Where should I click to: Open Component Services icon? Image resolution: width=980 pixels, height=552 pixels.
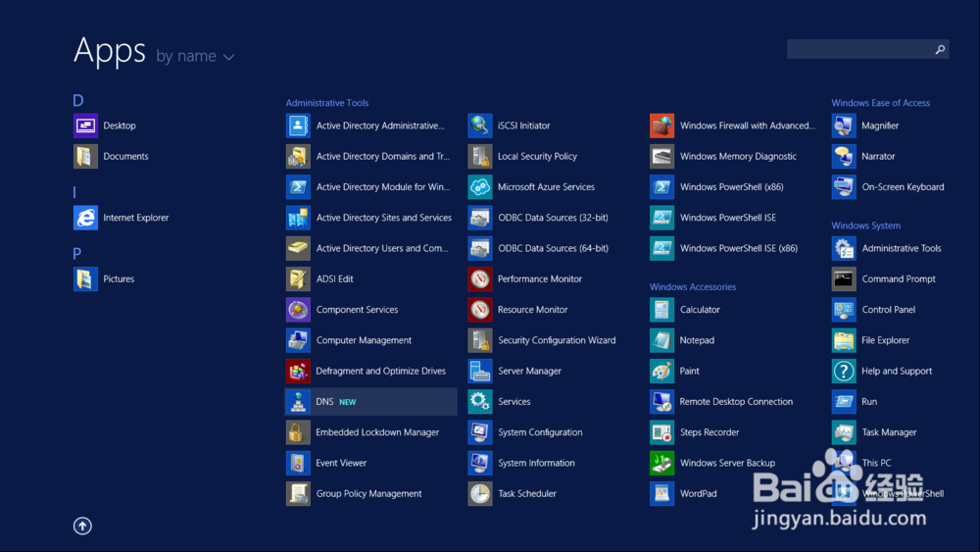298,310
